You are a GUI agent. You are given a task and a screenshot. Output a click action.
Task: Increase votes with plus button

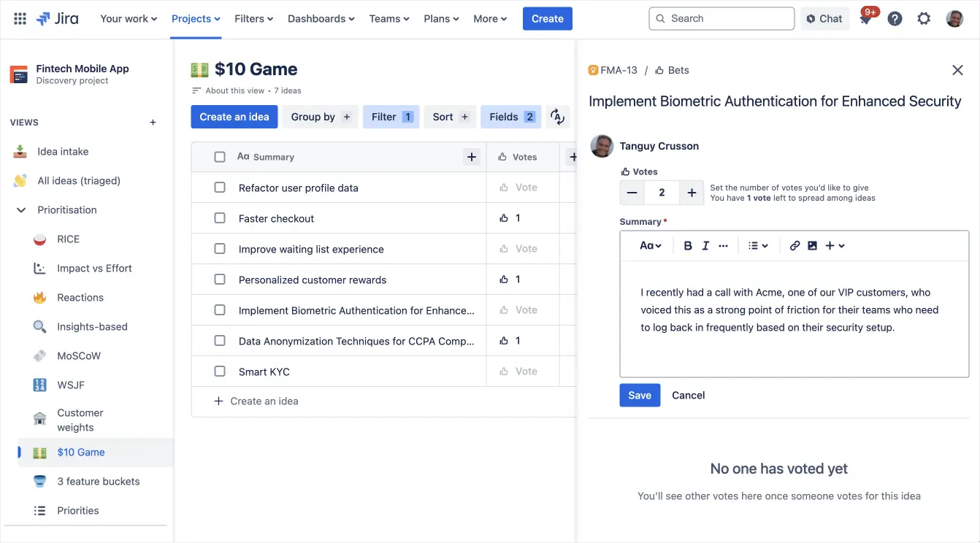click(692, 193)
